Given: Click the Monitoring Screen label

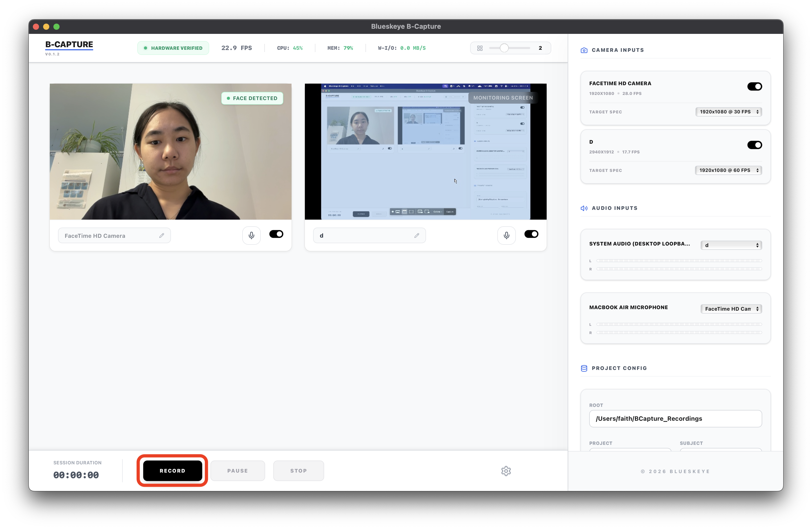Looking at the screenshot, I should tap(503, 97).
